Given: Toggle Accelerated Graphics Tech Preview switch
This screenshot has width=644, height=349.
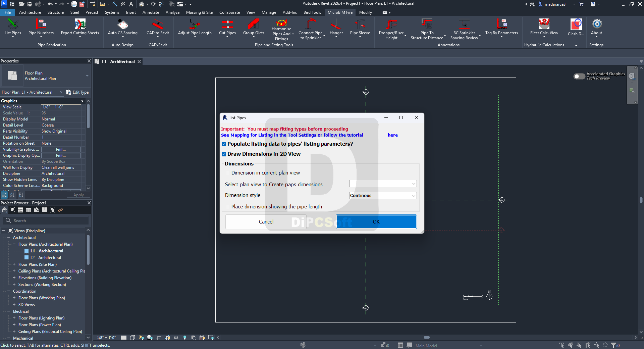Looking at the screenshot, I should (x=579, y=76).
